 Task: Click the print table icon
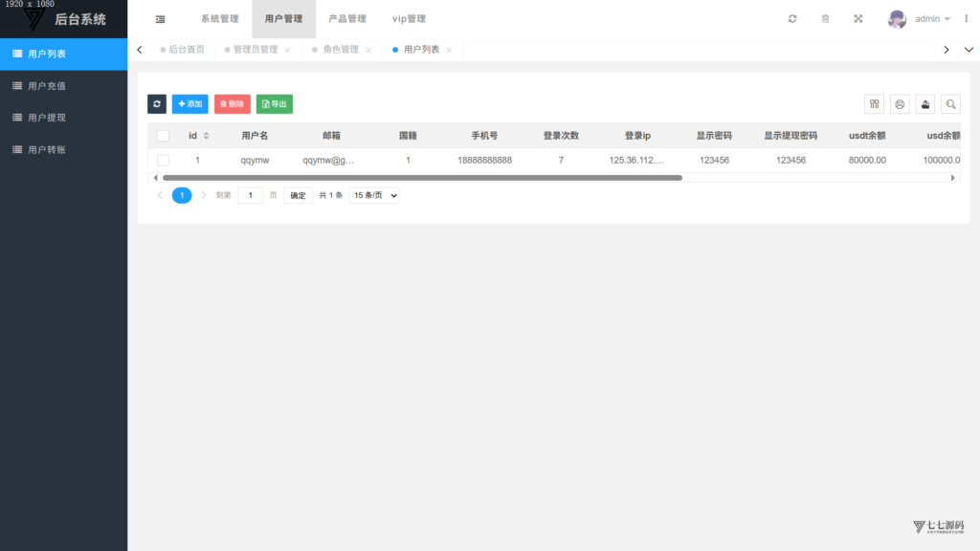point(900,104)
